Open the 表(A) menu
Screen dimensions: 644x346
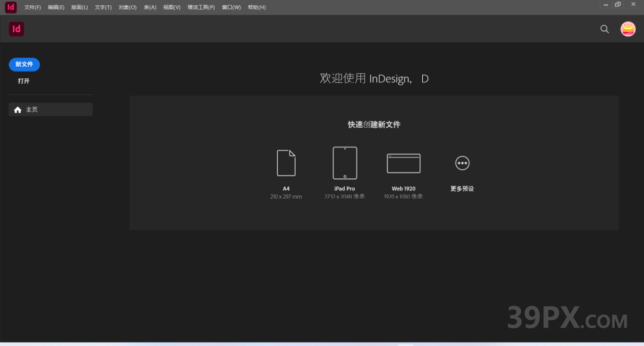tap(150, 7)
